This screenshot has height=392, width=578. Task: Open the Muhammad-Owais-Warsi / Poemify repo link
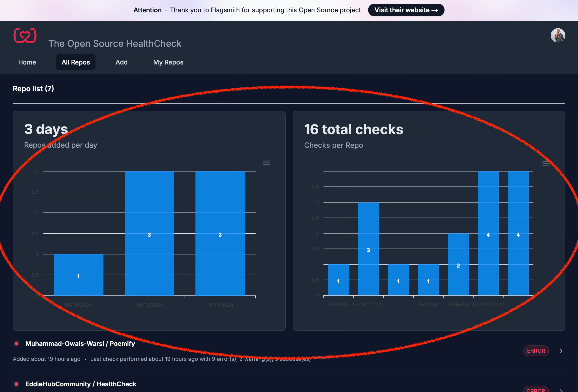[80, 344]
